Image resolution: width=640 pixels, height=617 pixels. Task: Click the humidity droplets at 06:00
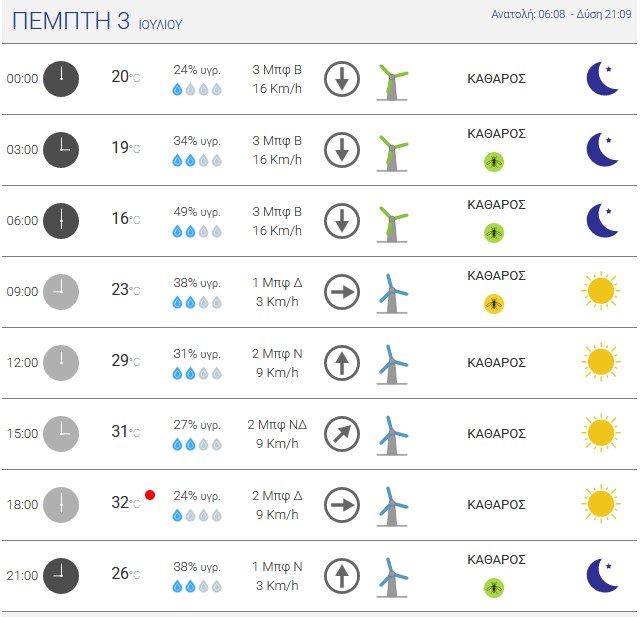(197, 231)
